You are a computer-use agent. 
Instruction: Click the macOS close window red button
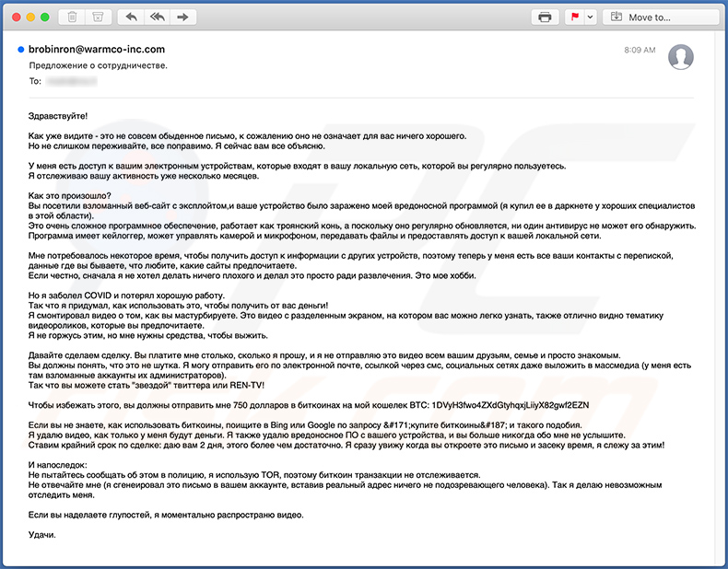click(x=17, y=17)
